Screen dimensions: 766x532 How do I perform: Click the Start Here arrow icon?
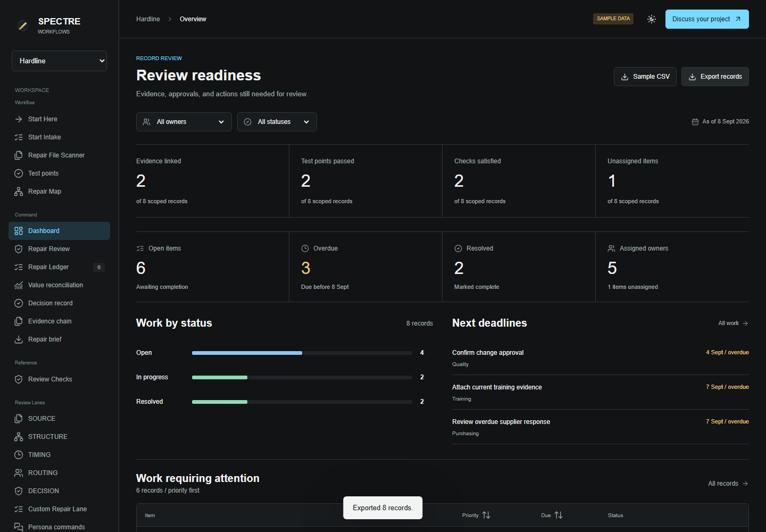[x=19, y=119]
